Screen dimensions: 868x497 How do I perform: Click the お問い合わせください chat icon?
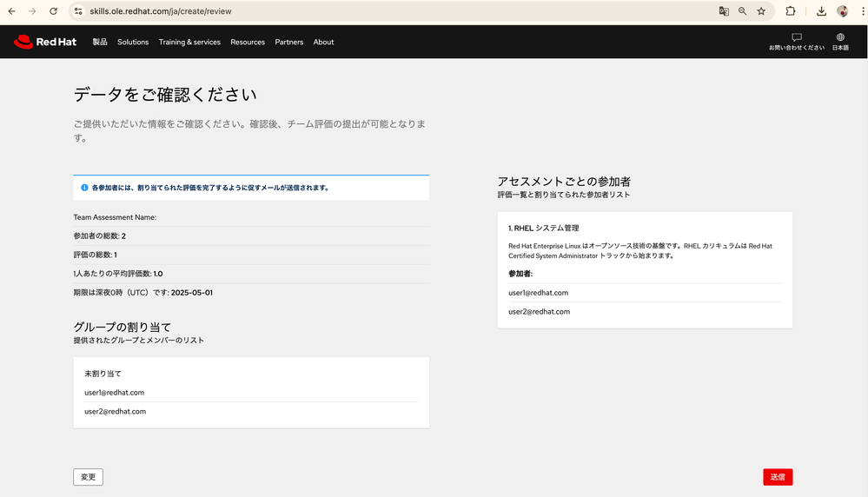tap(796, 37)
